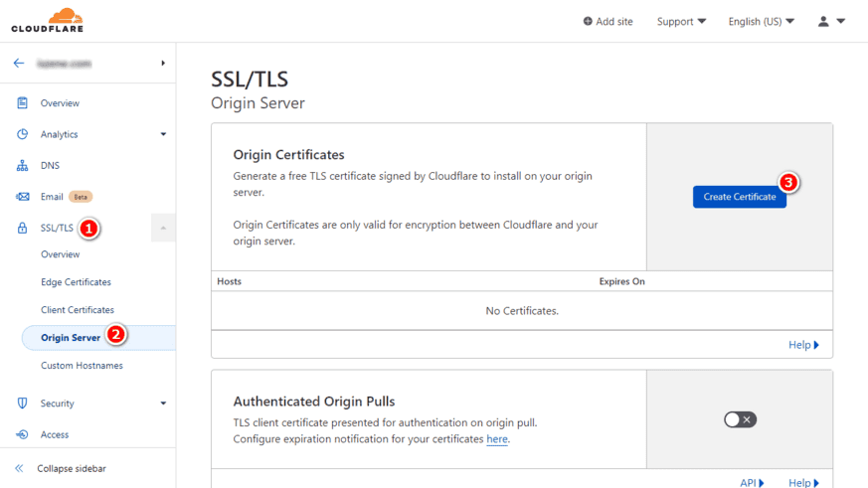Click the Email envelope icon
The image size is (868, 488).
click(22, 197)
